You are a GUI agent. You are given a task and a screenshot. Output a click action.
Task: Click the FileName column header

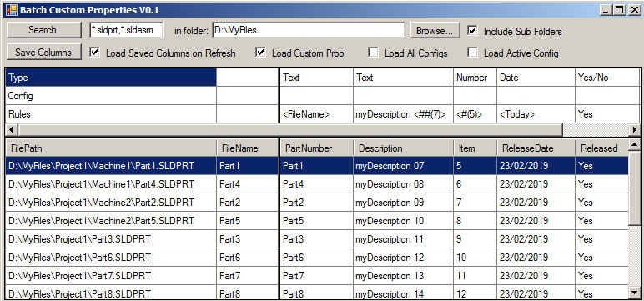coord(247,148)
